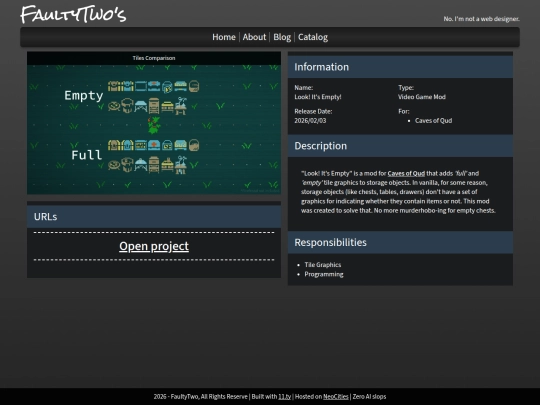Click the FaultyTwo's site logo

point(73,14)
